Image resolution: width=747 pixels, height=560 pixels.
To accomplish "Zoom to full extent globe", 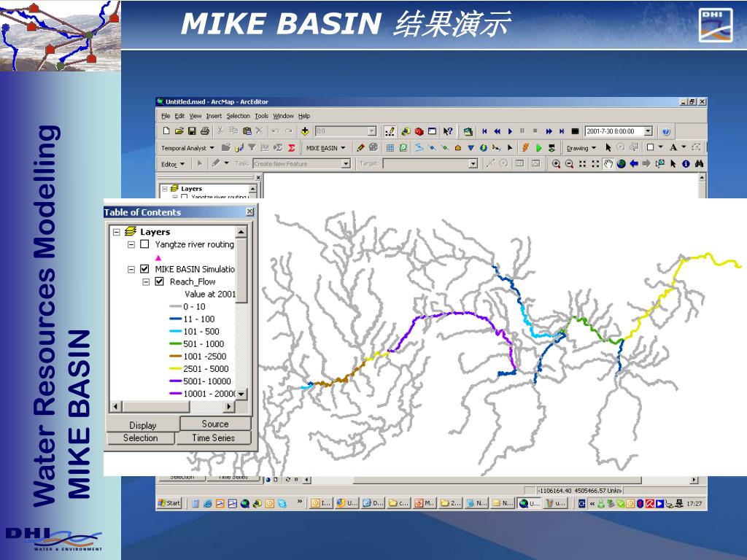I will (x=621, y=164).
